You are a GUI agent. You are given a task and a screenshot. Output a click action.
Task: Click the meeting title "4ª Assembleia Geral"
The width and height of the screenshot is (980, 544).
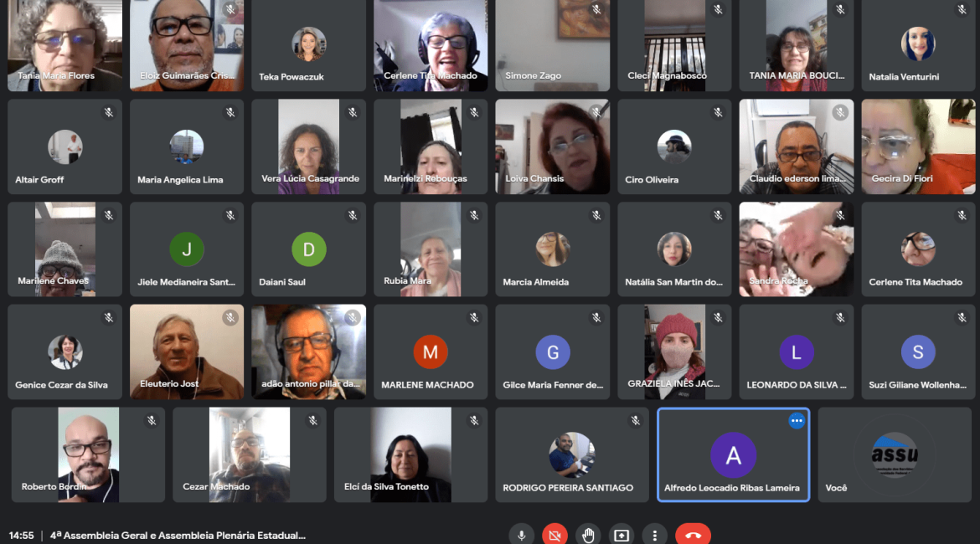click(x=178, y=535)
